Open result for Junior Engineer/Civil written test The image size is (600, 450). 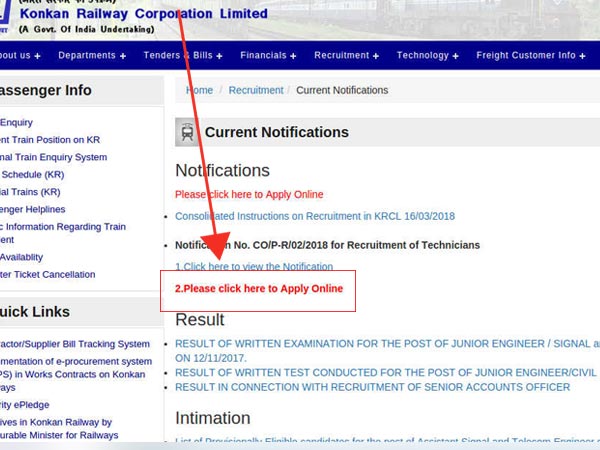tap(386, 373)
